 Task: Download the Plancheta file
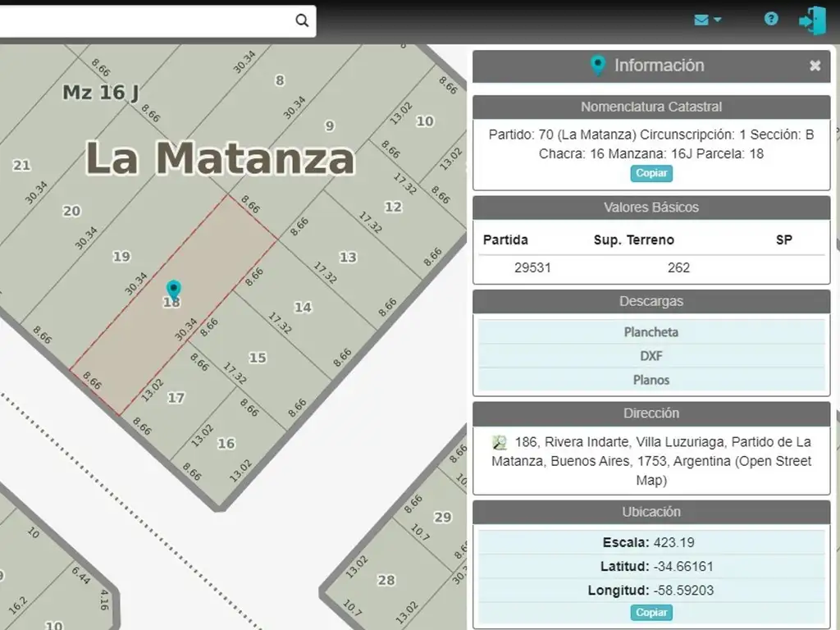651,332
